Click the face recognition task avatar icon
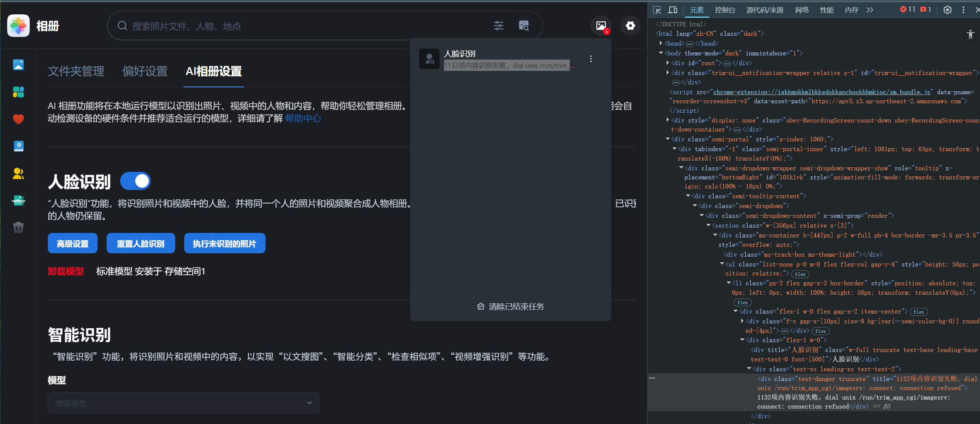980x424 pixels. (429, 59)
